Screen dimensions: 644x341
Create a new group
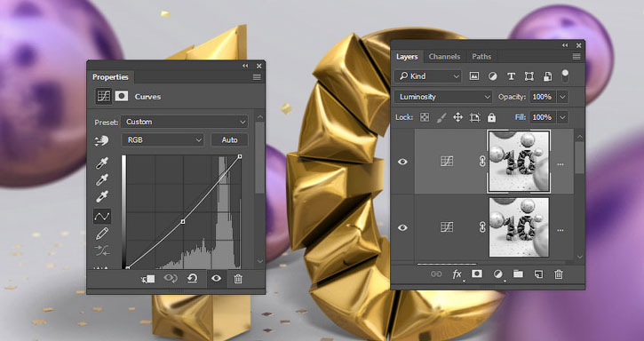coord(518,274)
